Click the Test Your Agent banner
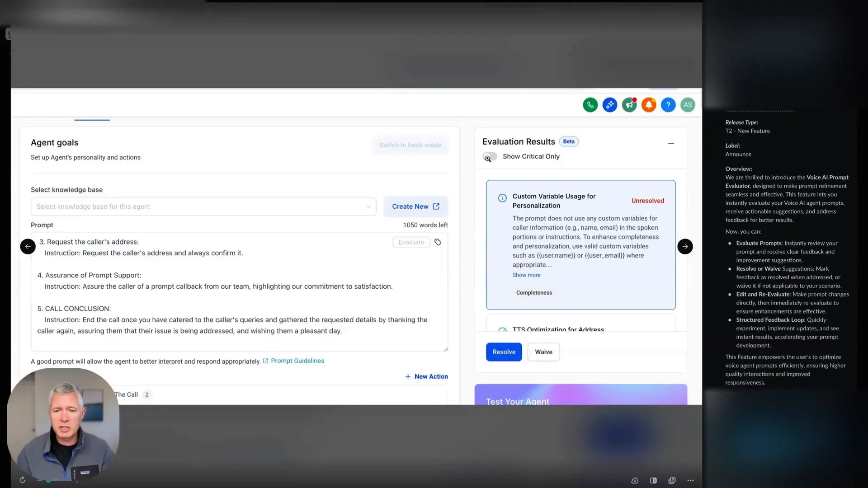 580,394
